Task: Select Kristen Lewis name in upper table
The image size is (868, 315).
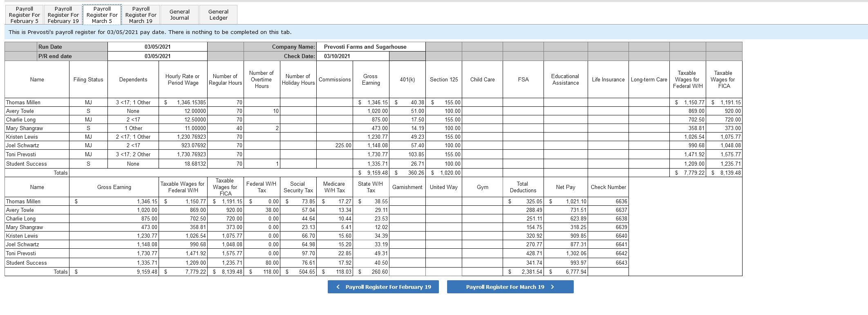Action: click(22, 137)
